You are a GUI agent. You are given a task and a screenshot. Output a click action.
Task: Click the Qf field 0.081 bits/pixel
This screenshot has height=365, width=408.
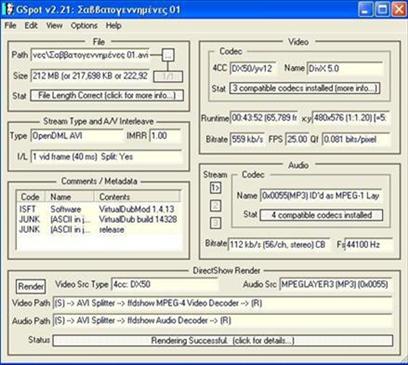pos(356,139)
